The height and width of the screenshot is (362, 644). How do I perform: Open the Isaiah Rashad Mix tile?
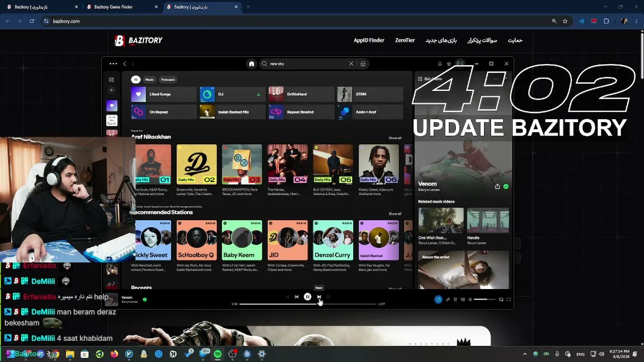(232, 112)
